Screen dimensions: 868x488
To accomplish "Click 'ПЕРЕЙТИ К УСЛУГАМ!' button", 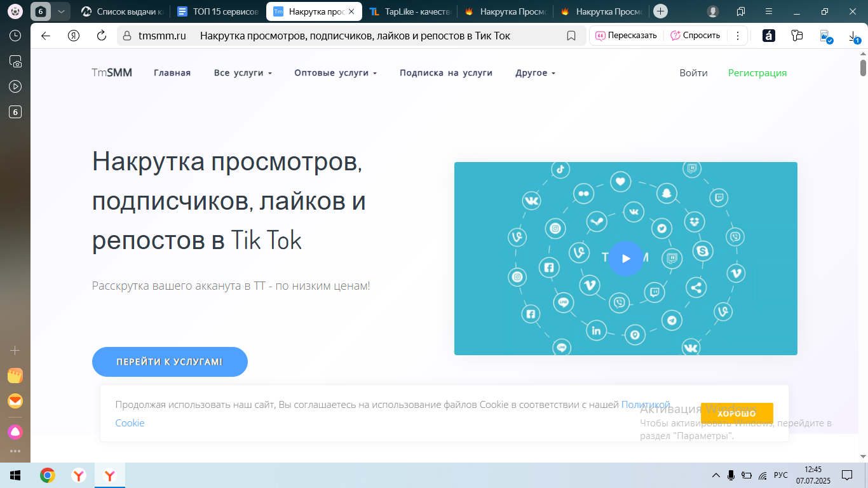I will click(170, 362).
